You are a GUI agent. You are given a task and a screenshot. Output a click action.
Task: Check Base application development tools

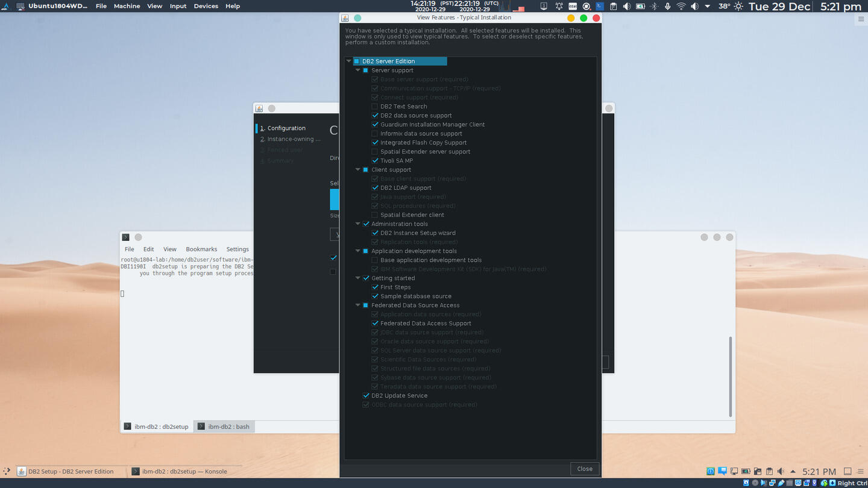pyautogui.click(x=375, y=260)
